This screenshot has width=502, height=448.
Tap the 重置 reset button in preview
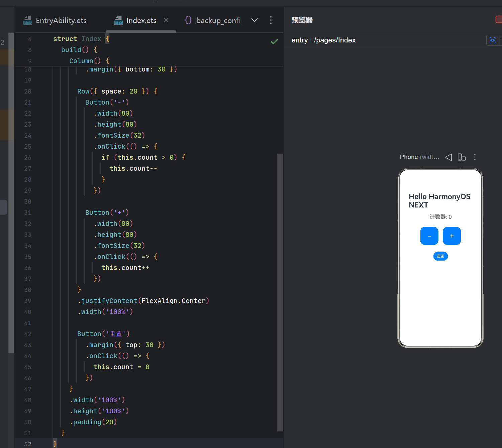[x=440, y=256]
